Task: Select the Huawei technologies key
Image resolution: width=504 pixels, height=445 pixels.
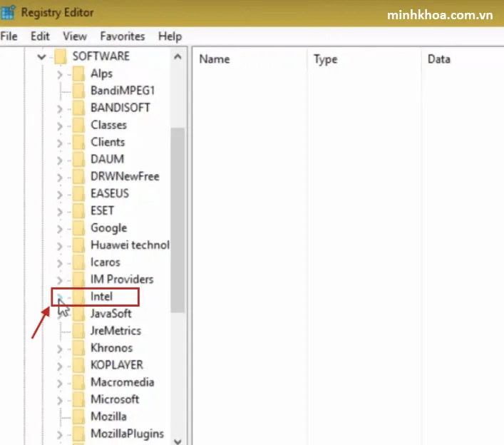Action: click(x=129, y=245)
